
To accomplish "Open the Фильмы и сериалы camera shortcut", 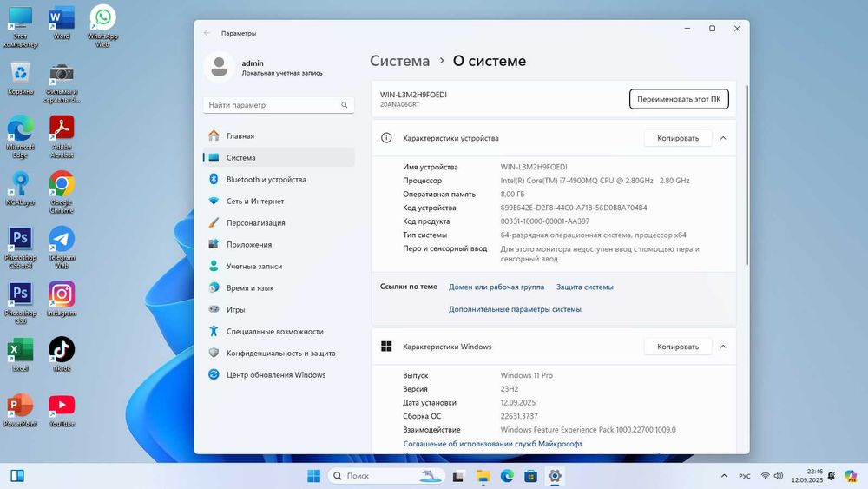I will [62, 83].
